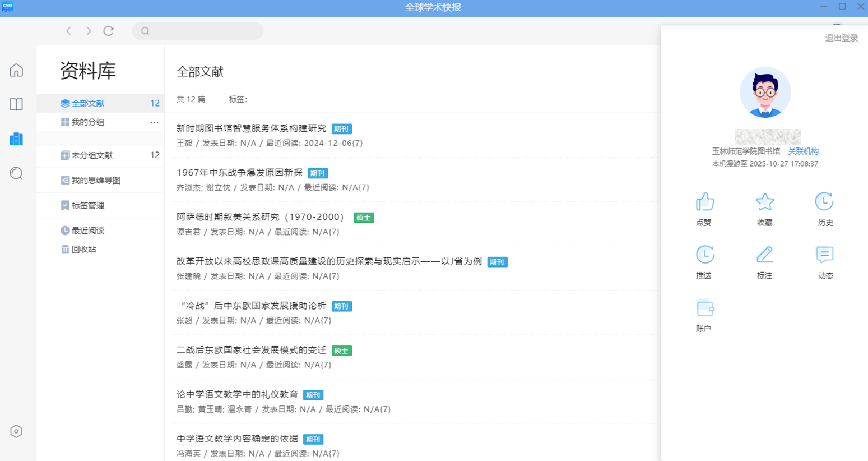Image resolution: width=868 pixels, height=461 pixels.
Task: Click the 期刊 tag on 新时期图书馆 article
Action: pos(342,129)
